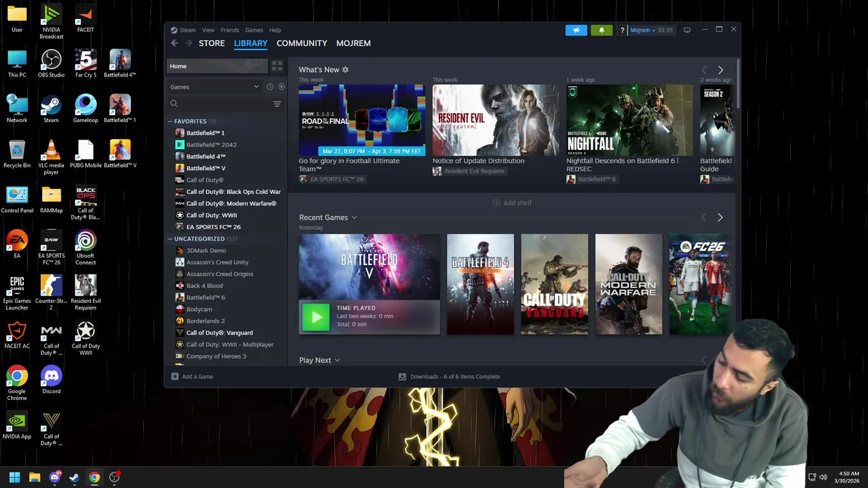Image resolution: width=868 pixels, height=488 pixels.
Task: Click green play button for Battlefield V
Action: [x=316, y=317]
